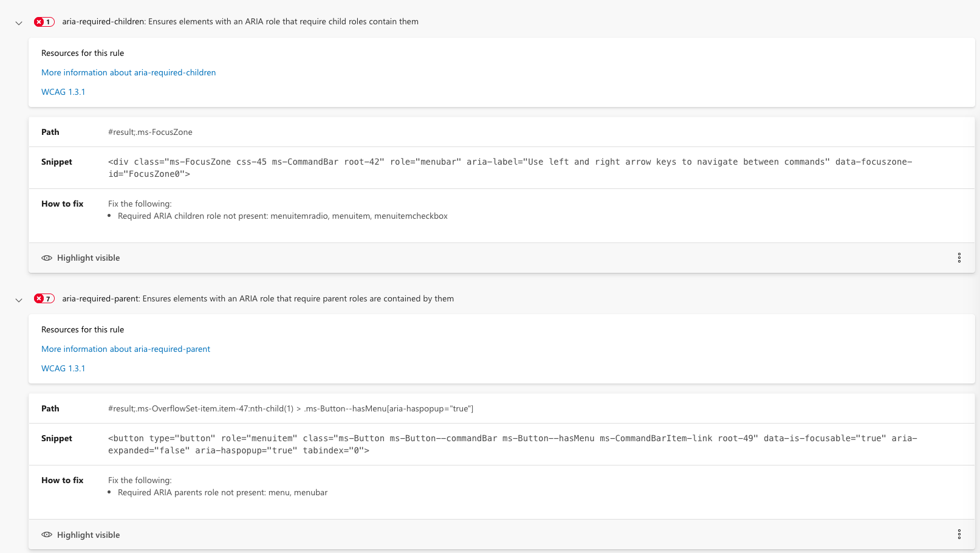Click the eye icon beside Highlight visible for aria-required-children

(47, 258)
